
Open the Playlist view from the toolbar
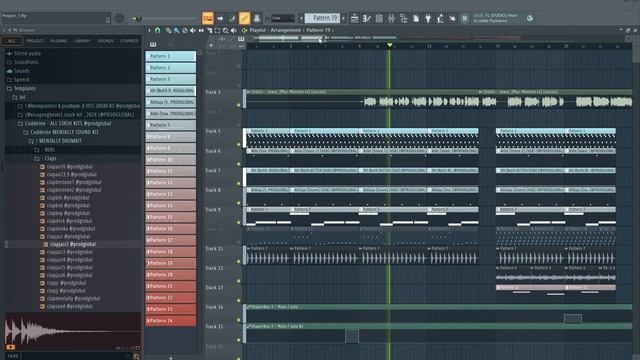click(x=354, y=18)
